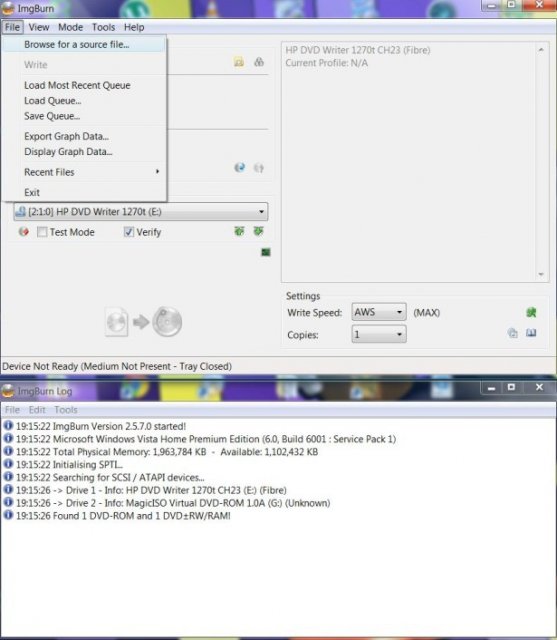Open the Copies dropdown
The width and height of the screenshot is (557, 640).
coord(379,334)
